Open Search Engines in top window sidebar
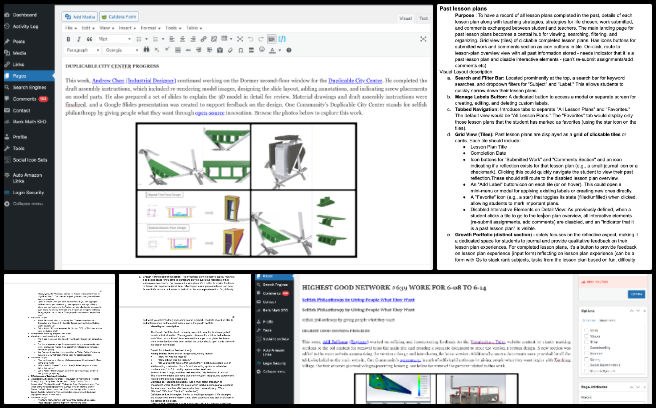Image resolution: width=656 pixels, height=408 pixels. 29,87
